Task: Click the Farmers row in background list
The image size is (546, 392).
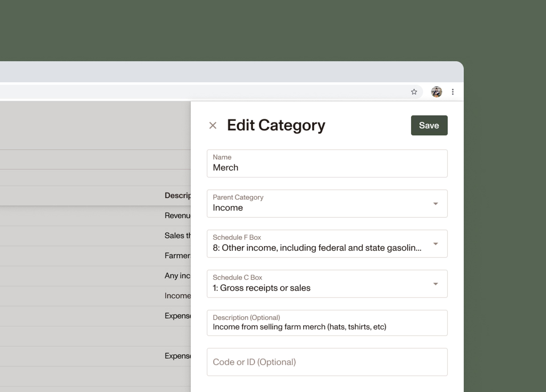Action: click(177, 256)
